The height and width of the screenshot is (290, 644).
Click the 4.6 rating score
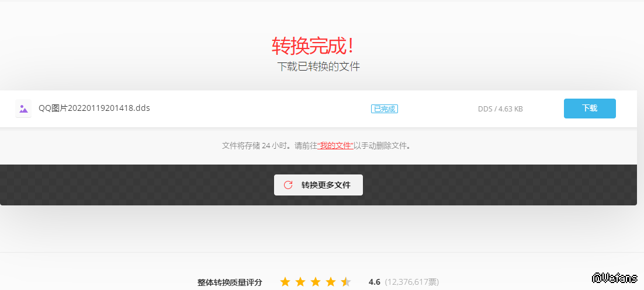click(374, 282)
